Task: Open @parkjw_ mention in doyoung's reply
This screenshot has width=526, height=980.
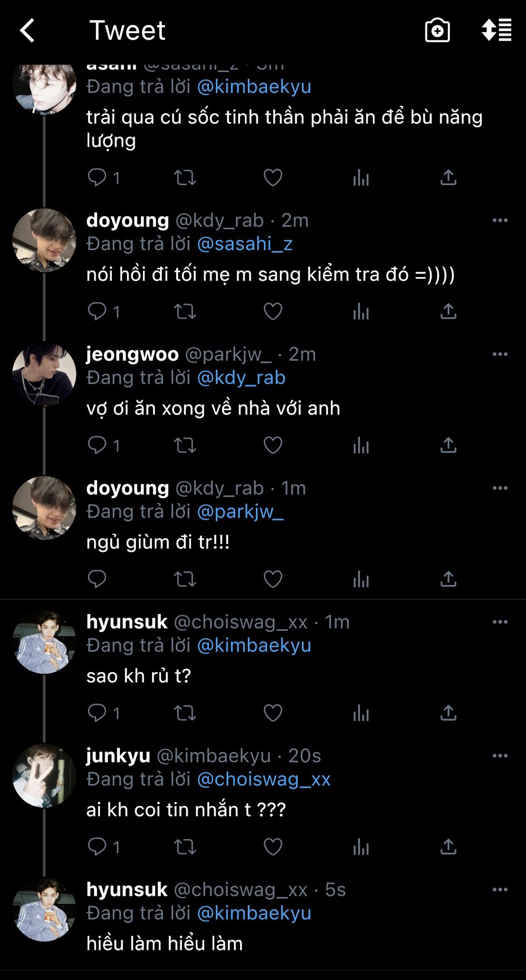Action: 240,511
